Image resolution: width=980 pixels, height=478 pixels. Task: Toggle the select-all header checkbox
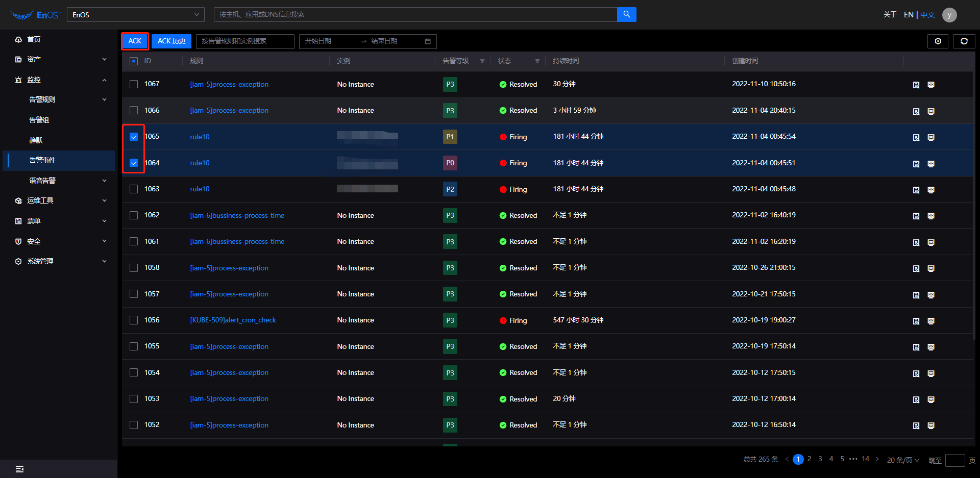click(134, 61)
